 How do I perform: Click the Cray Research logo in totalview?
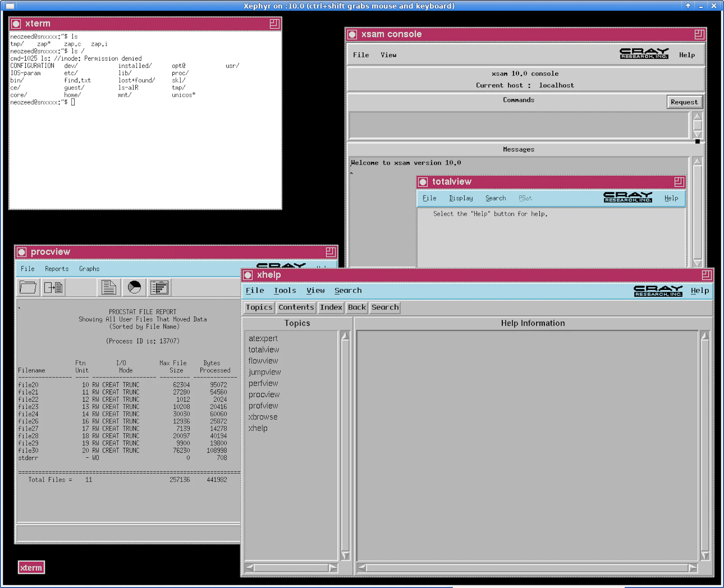coord(628,197)
